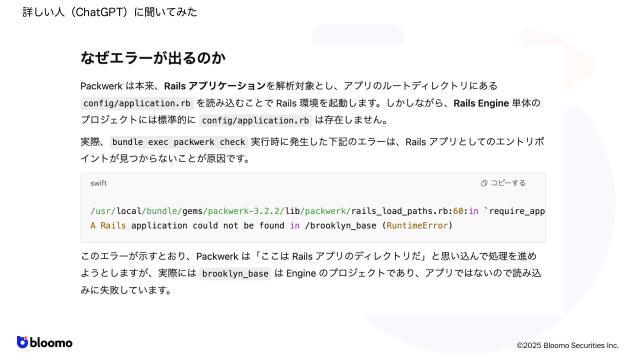Click the RuntimeError text in code block
Screen dimensions: 640x360
(417, 226)
